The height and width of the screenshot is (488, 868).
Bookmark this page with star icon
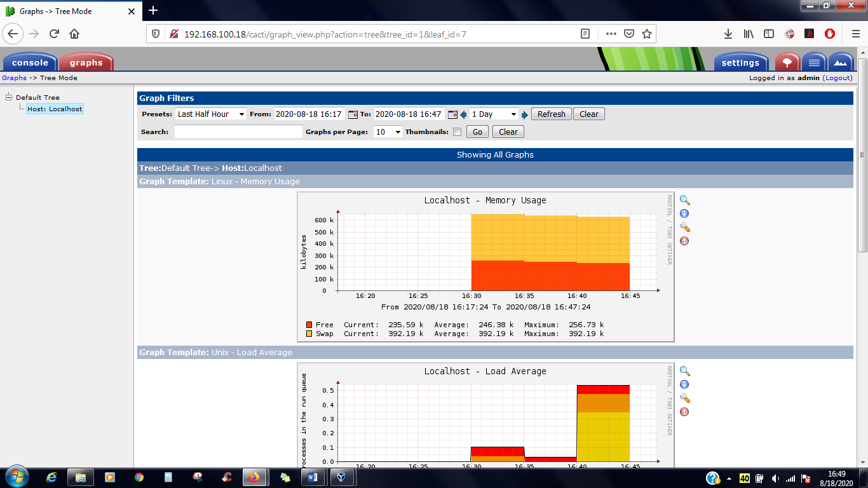tap(646, 34)
